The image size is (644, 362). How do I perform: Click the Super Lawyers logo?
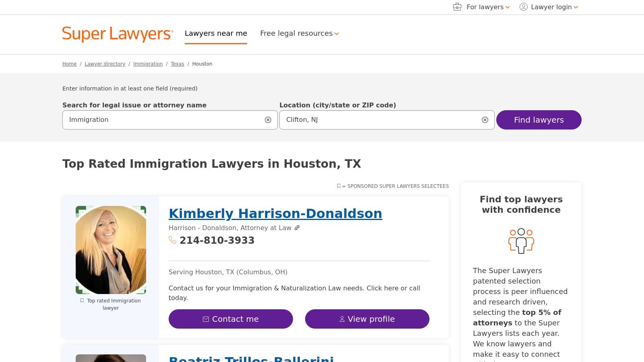pos(117,34)
